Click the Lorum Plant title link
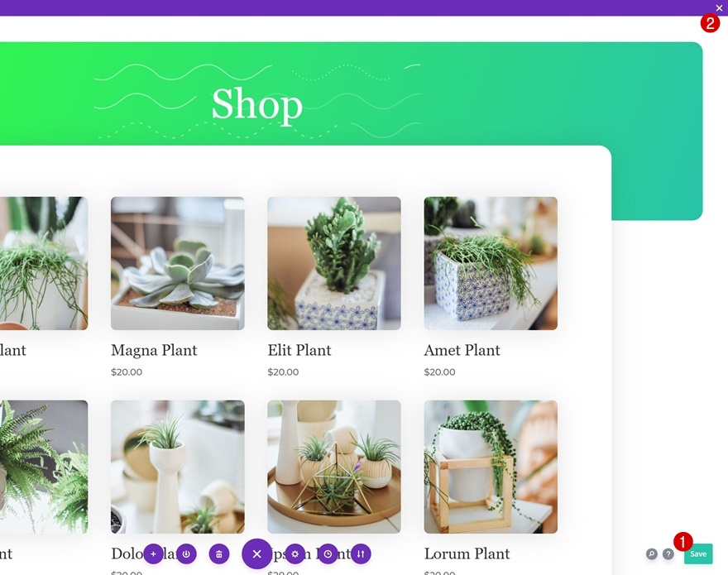The height and width of the screenshot is (575, 728). click(467, 553)
